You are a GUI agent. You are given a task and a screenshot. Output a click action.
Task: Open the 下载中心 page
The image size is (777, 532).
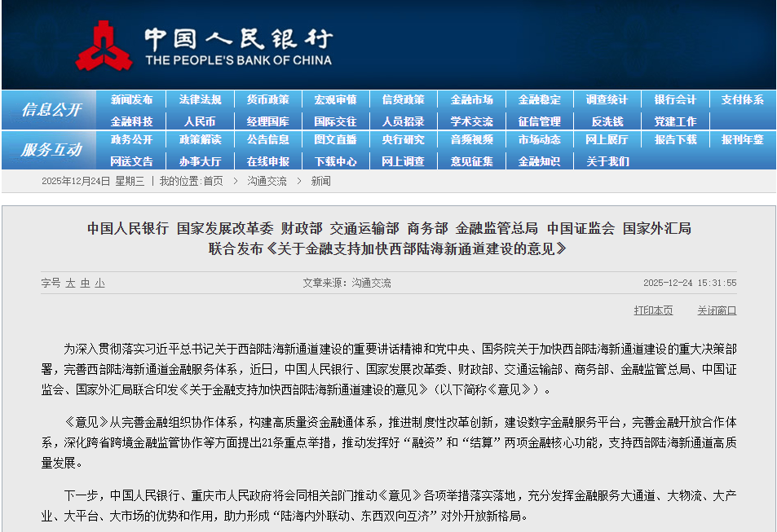click(335, 160)
